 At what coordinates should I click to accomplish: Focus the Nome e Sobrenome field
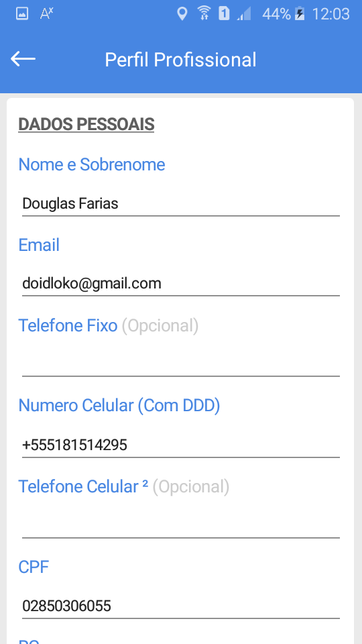tap(180, 204)
